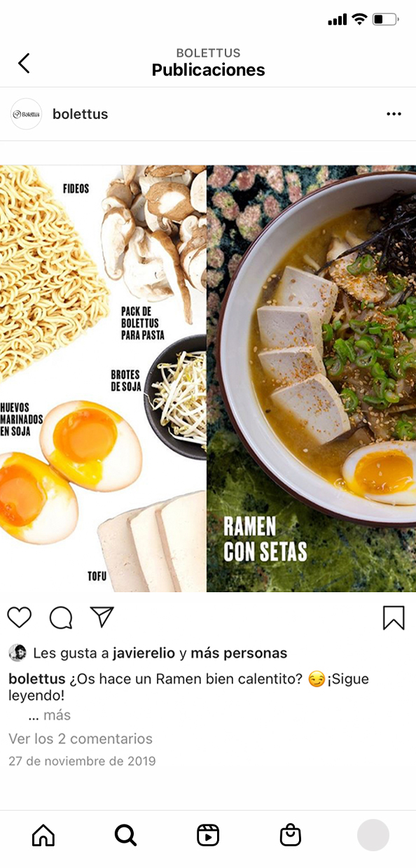
Task: Open "más personas" likes list
Action: click(239, 653)
